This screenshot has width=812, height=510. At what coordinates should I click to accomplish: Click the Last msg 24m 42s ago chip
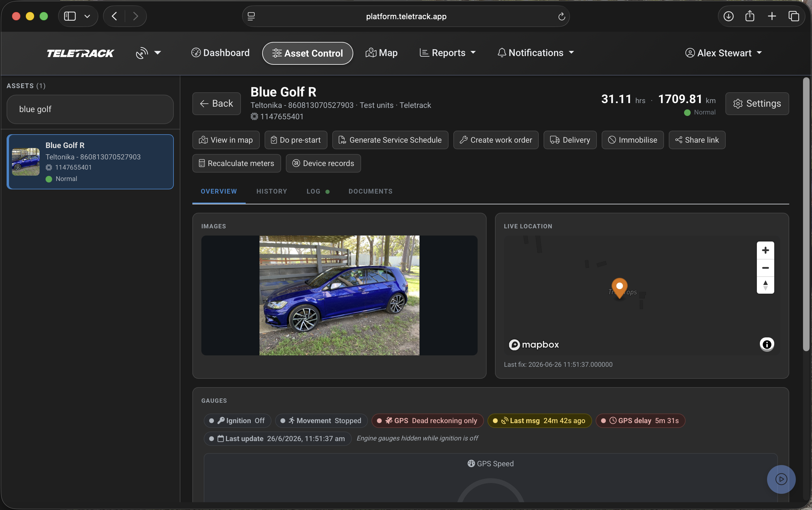coord(540,421)
